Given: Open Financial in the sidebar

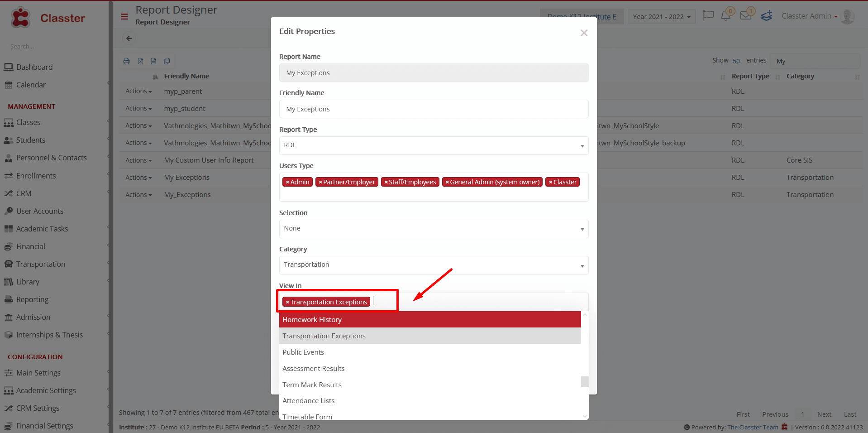Looking at the screenshot, I should coord(30,246).
